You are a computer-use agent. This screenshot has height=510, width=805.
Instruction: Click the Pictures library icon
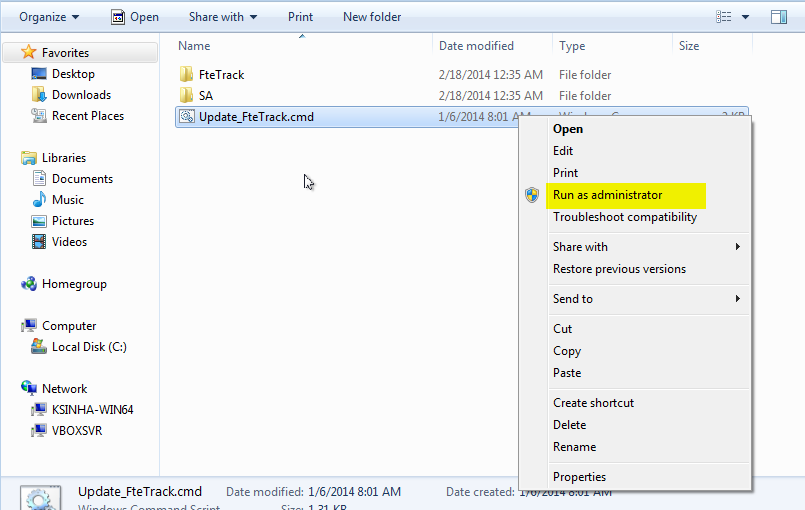[39, 221]
